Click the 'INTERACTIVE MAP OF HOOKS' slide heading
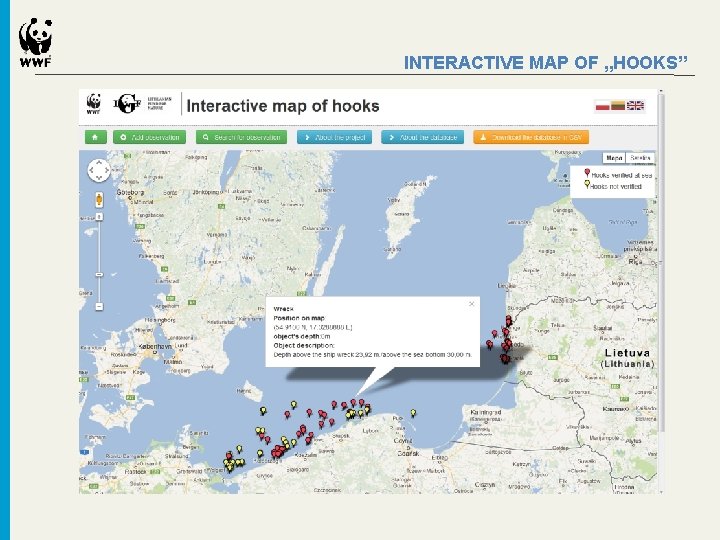 (546, 62)
